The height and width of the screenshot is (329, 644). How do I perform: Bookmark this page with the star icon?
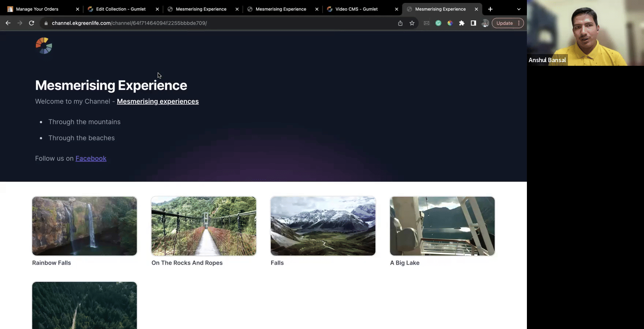pos(412,23)
